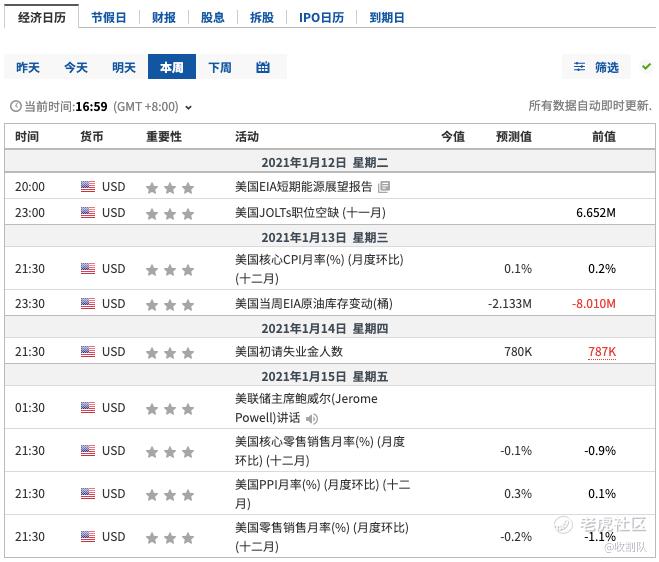Image resolution: width=659 pixels, height=562 pixels.
Task: Click the clock icon beside current time
Action: pyautogui.click(x=16, y=106)
